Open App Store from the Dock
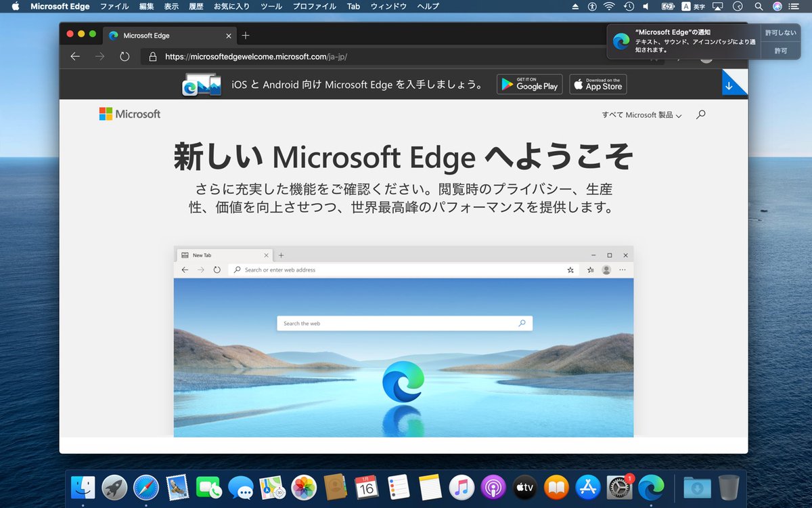This screenshot has height=508, width=812. click(x=588, y=486)
